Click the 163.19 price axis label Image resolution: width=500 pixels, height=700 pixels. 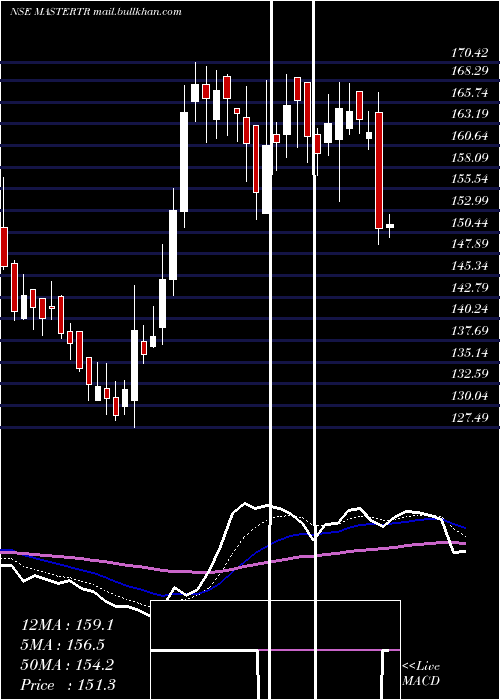(x=470, y=114)
